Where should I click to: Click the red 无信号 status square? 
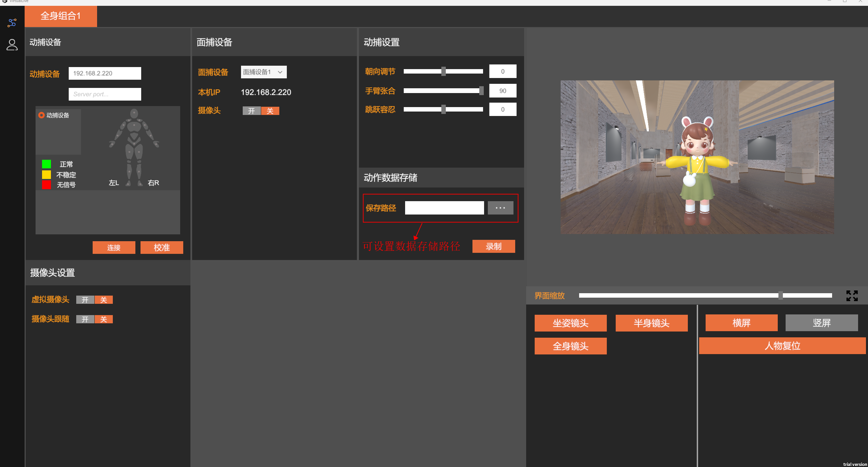(46, 185)
